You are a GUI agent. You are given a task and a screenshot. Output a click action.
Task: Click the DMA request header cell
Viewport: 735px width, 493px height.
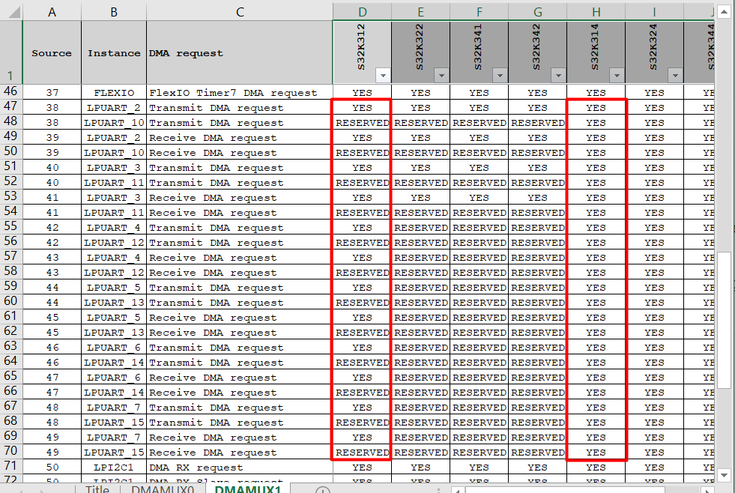240,52
